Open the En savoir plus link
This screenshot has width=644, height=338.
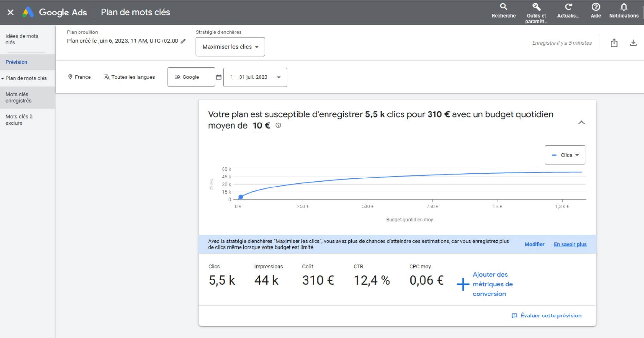pos(570,244)
